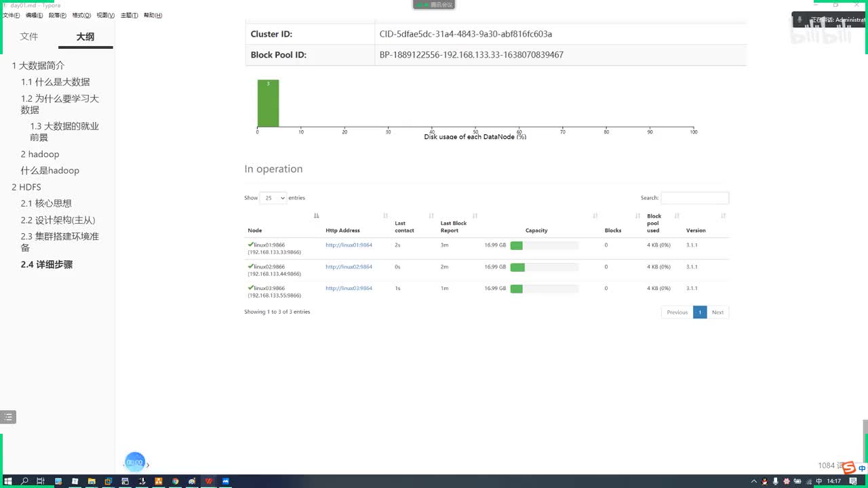This screenshot has height=488, width=868.
Task: Open the Windows Start menu
Action: click(x=8, y=481)
